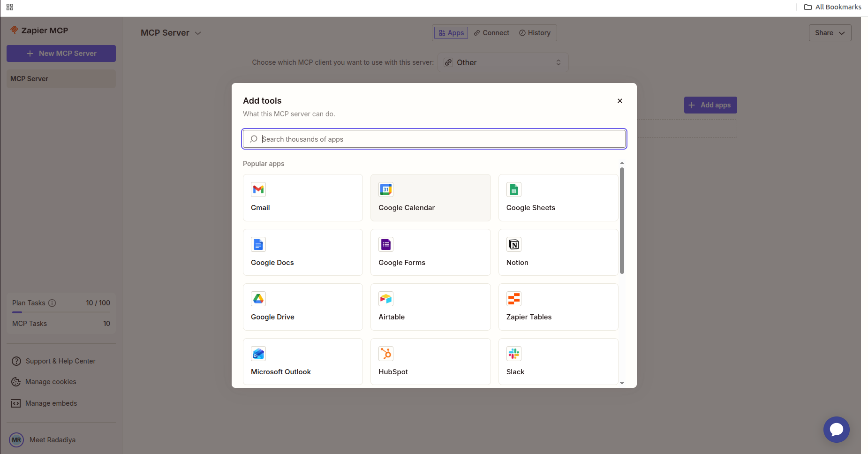The image size is (868, 454).
Task: Click the Slack icon
Action: click(514, 354)
